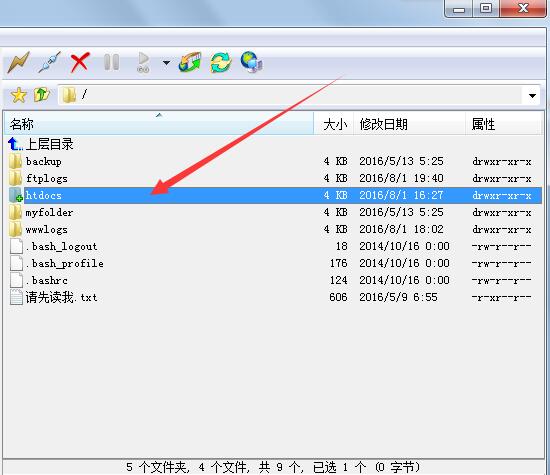Sort by 名称 column header
Image resolution: width=550 pixels, height=475 pixels.
159,124
